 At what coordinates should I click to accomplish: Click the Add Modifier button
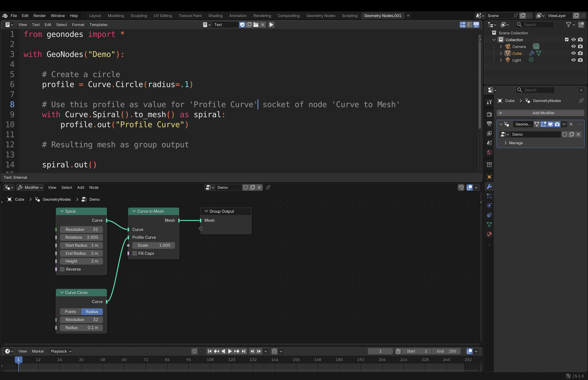point(540,113)
